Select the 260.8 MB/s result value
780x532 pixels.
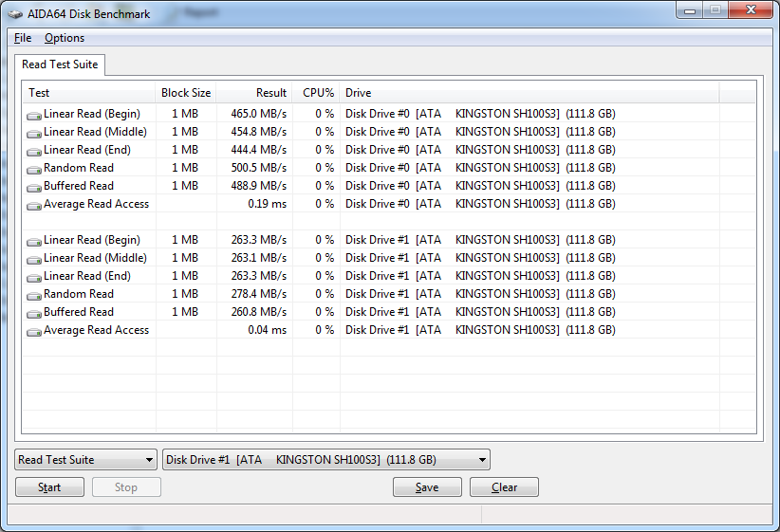(259, 312)
